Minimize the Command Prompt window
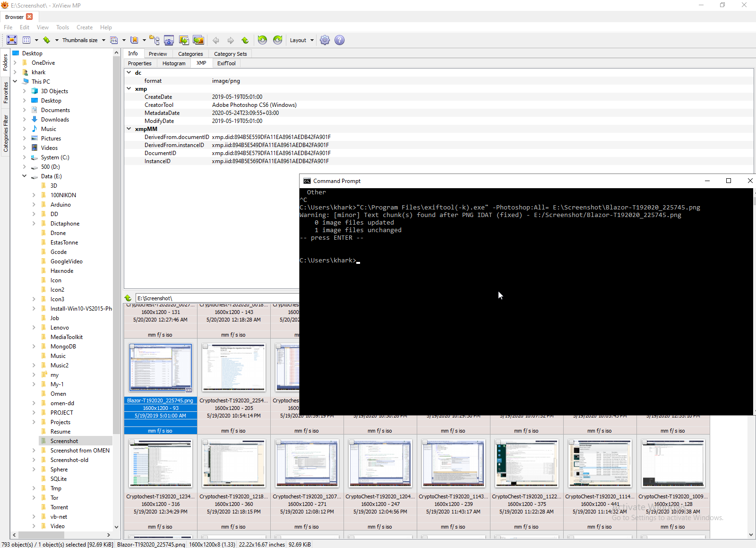Screen dimensions: 756x548 coord(707,181)
